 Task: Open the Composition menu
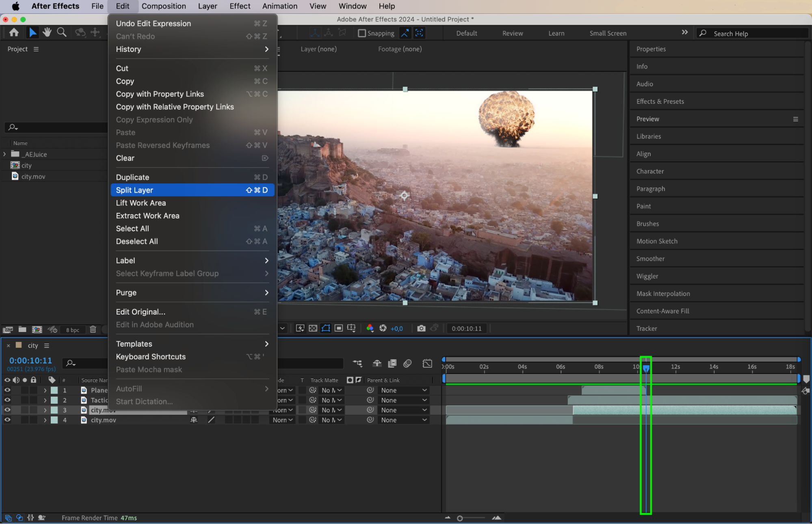[x=164, y=6]
